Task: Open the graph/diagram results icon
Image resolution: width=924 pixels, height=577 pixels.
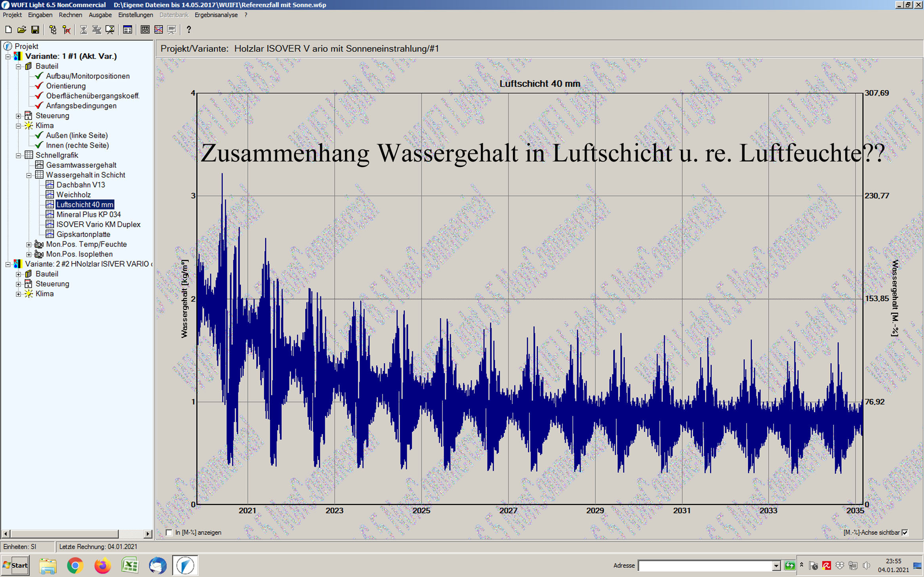Action: coord(158,30)
